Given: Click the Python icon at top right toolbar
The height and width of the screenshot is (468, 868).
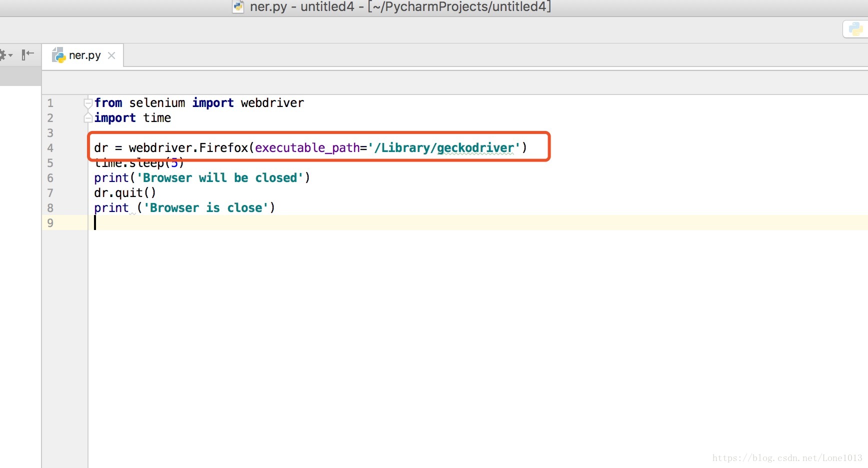Looking at the screenshot, I should [x=855, y=29].
